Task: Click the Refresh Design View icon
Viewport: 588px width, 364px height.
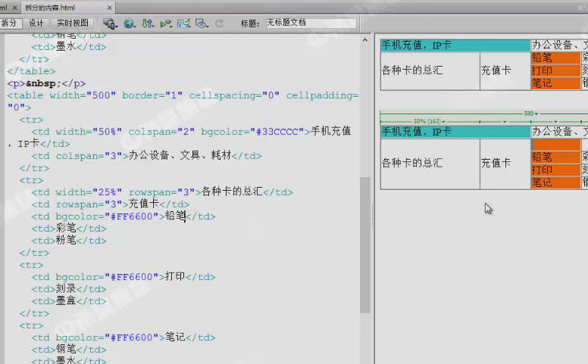Action: pyautogui.click(x=220, y=23)
